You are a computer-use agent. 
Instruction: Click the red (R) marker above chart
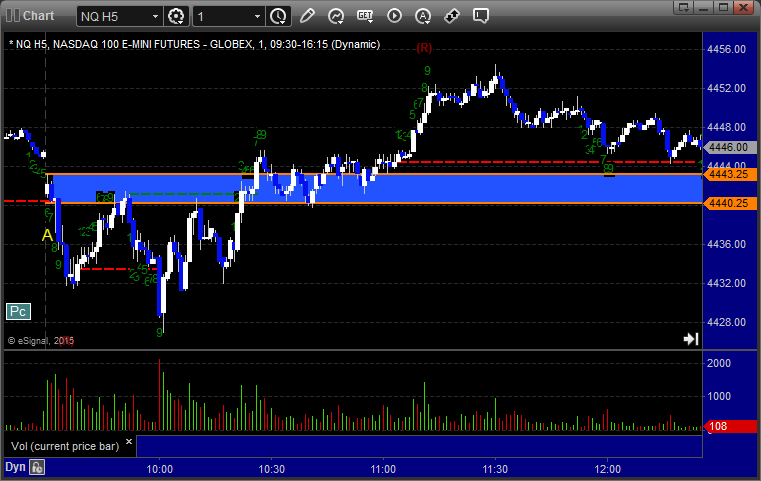tap(424, 48)
